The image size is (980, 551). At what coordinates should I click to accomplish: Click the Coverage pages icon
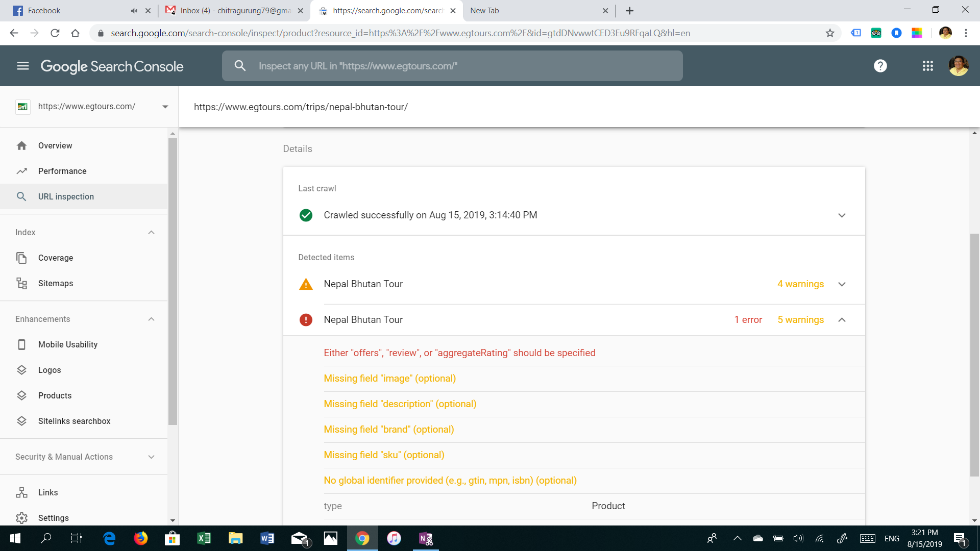click(21, 258)
